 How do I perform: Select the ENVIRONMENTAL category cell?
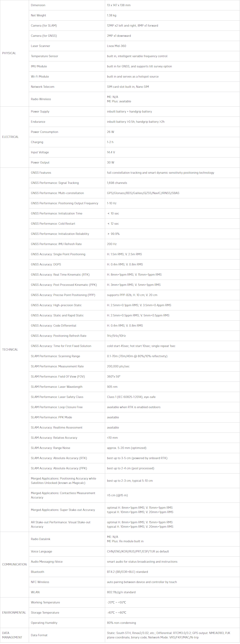pos(14,612)
